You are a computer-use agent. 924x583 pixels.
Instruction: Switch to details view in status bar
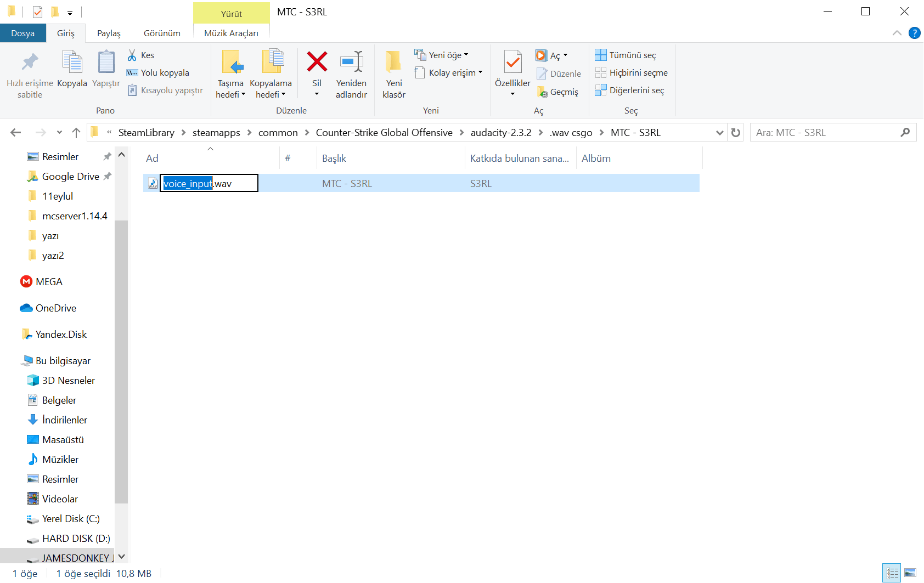click(892, 573)
